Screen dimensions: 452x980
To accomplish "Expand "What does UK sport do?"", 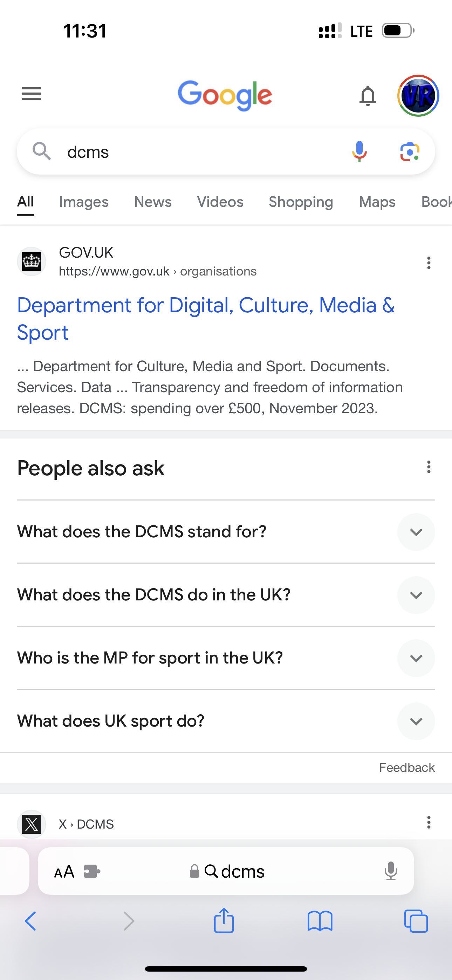I will [416, 721].
